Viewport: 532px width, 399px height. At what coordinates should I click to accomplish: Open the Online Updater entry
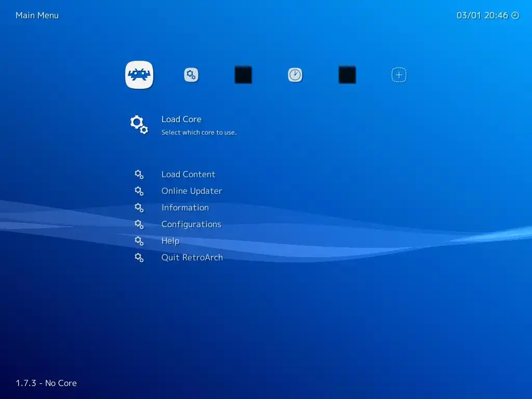(x=192, y=191)
